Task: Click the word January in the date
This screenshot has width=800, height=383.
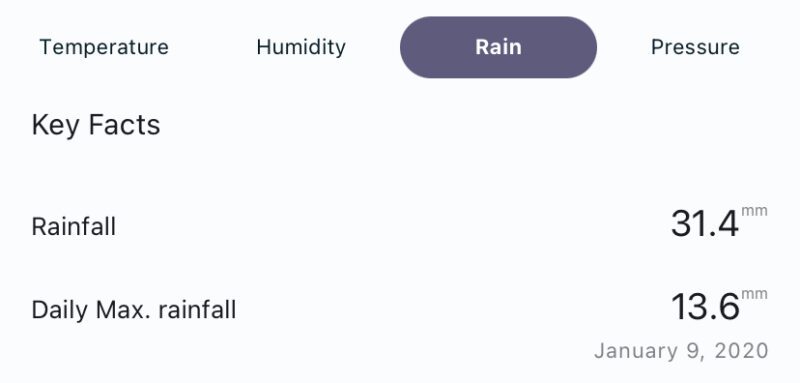Action: 633,351
